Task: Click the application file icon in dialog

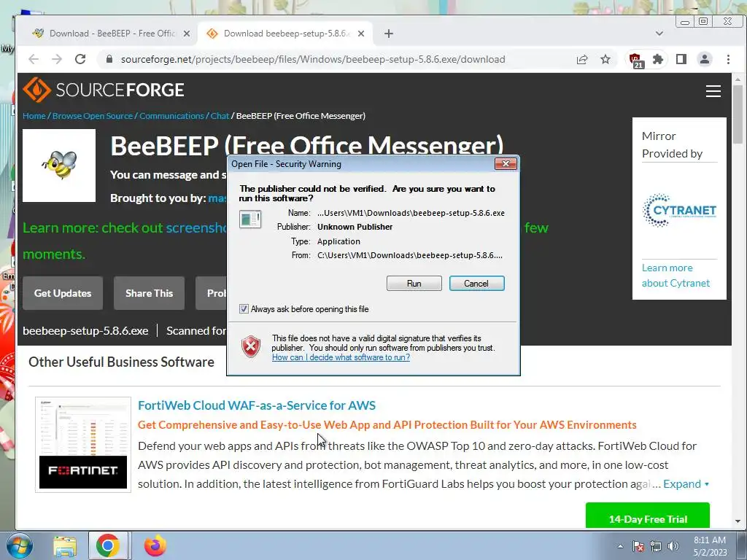Action: pyautogui.click(x=250, y=219)
